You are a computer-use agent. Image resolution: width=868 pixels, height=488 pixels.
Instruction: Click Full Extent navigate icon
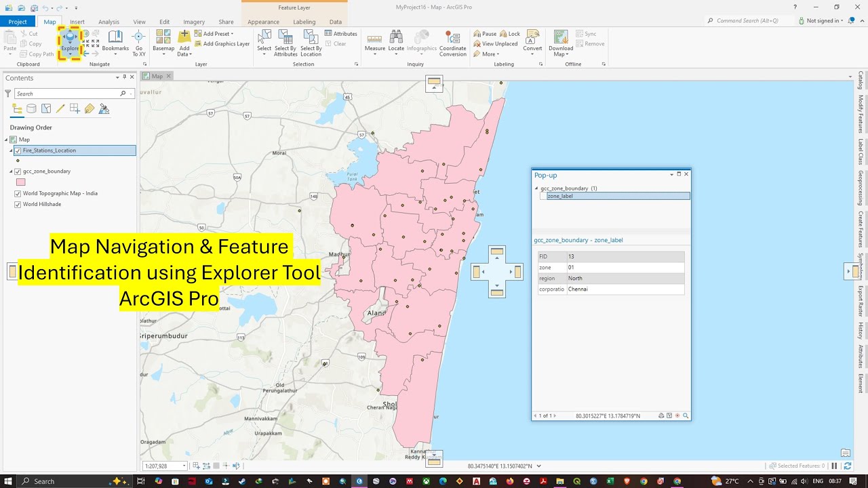point(85,34)
